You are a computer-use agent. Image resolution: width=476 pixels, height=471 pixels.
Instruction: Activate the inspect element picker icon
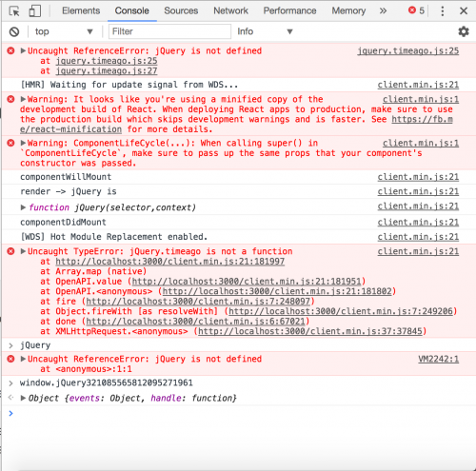(x=14, y=11)
